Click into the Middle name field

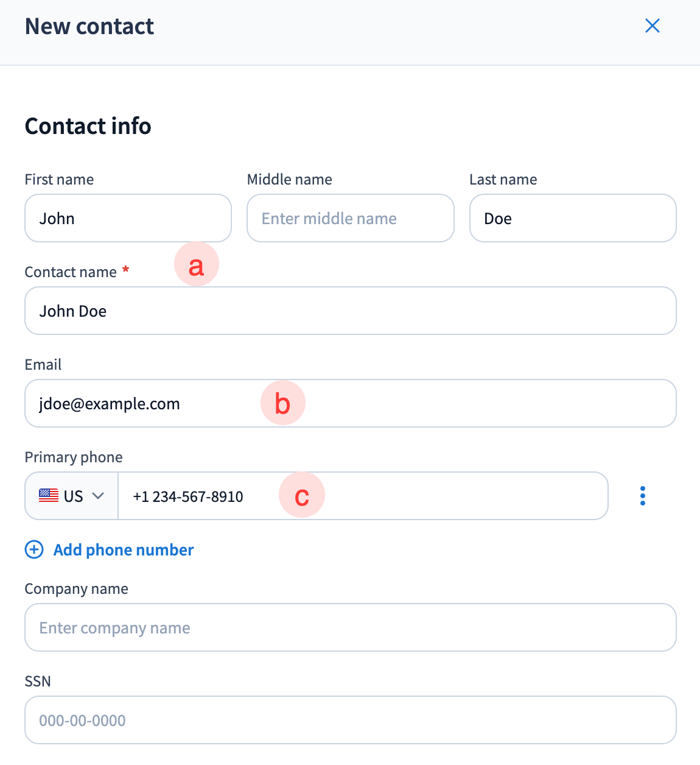coord(350,218)
